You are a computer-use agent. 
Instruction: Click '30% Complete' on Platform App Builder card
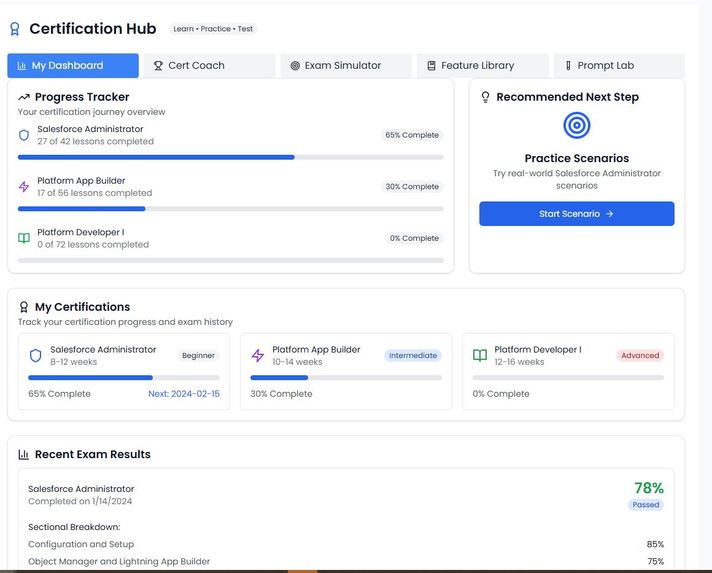(281, 394)
